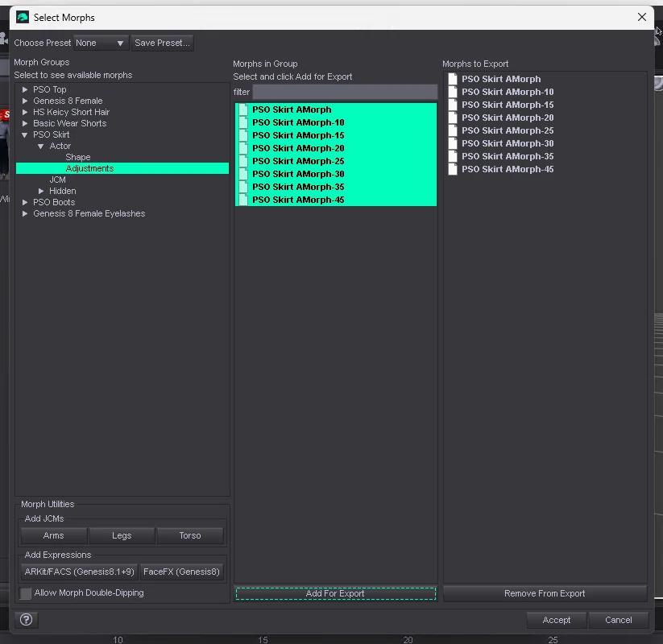Image resolution: width=663 pixels, height=644 pixels.
Task: Expand the PSO Boots group
Action: 25,202
